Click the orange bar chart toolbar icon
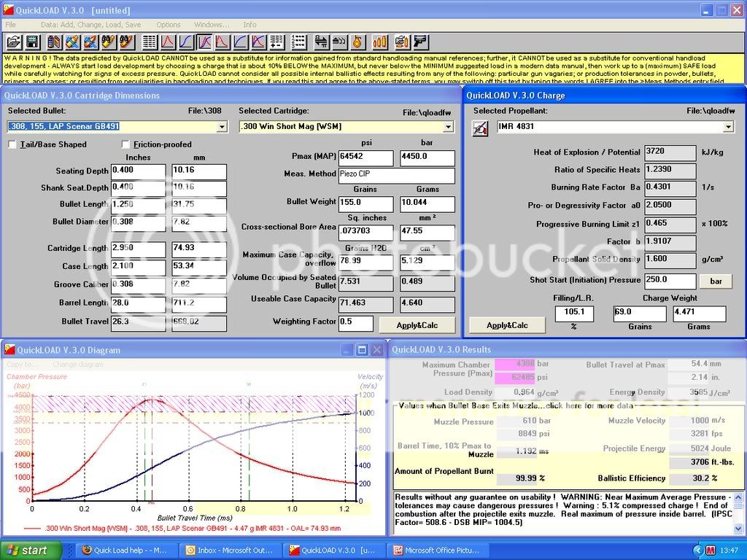Viewport: 747px width, 560px height. pos(380,42)
